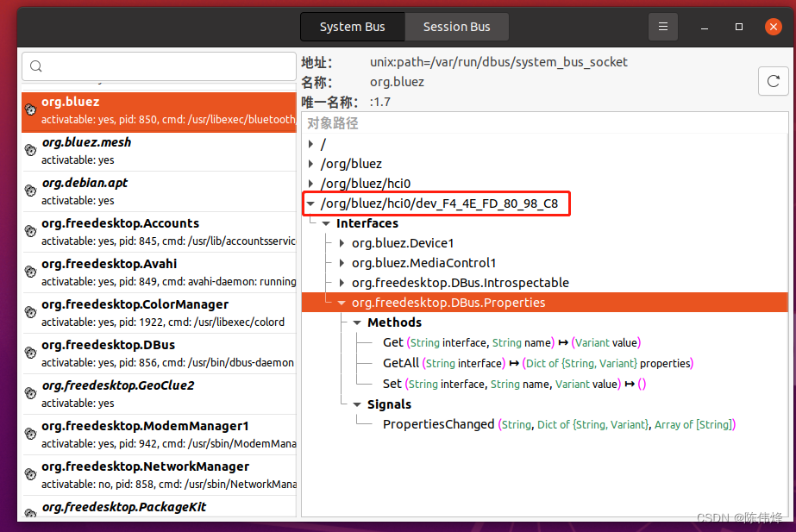This screenshot has height=532, width=796.
Task: Click the org.freedesktop.PackageKit service icon
Action: [x=30, y=513]
